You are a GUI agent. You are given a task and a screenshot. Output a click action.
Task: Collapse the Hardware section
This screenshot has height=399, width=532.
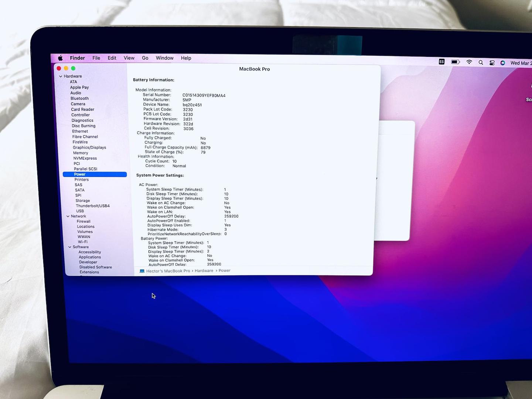click(61, 76)
